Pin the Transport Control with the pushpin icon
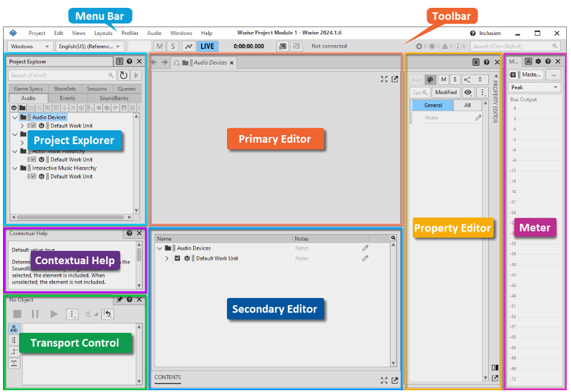The image size is (571, 392). click(120, 300)
